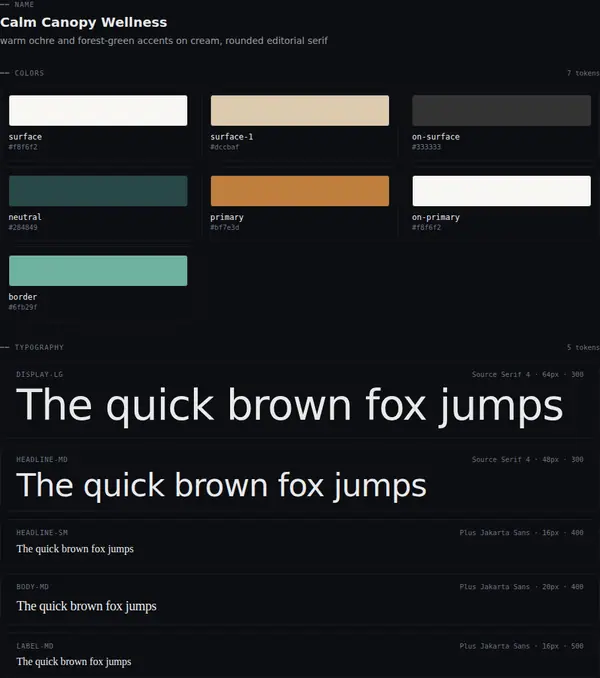
Task: Click the HEADLINE-MD token label
Action: (x=42, y=460)
